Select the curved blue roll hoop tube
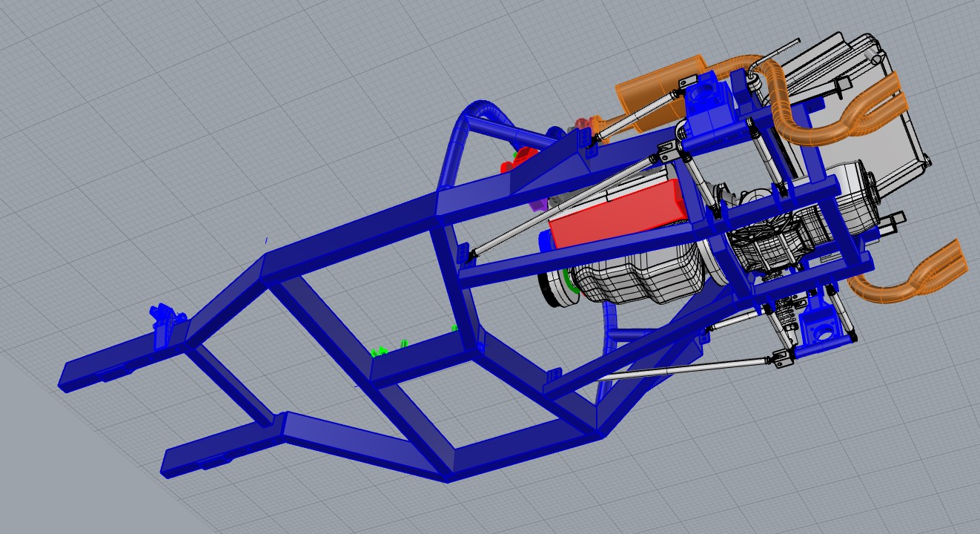Viewport: 980px width, 534px height. pyautogui.click(x=460, y=142)
